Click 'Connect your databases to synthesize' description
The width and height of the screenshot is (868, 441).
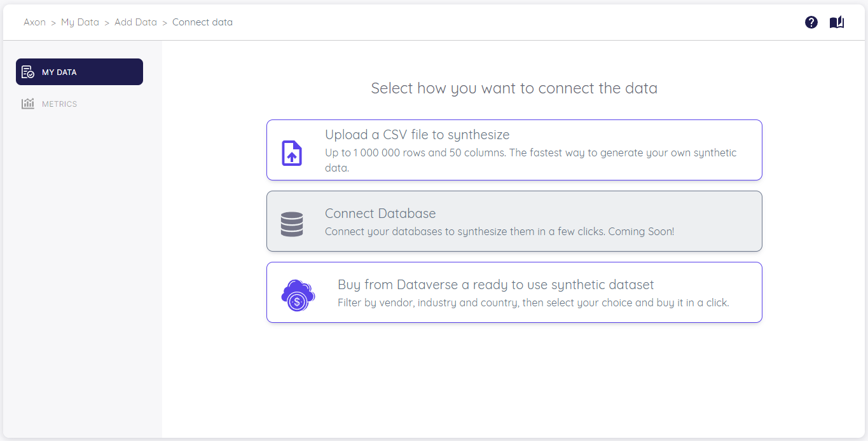coord(499,231)
